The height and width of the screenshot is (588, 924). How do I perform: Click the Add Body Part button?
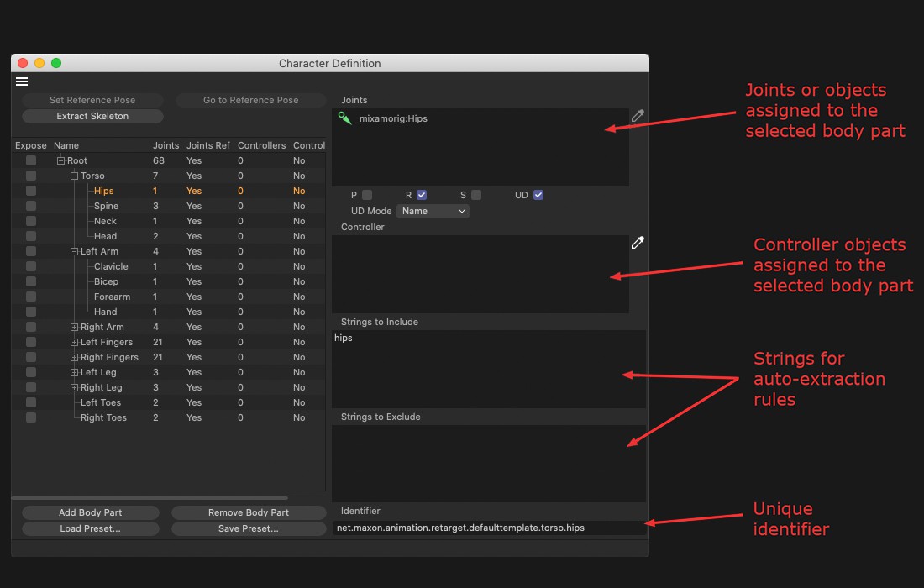pyautogui.click(x=90, y=512)
